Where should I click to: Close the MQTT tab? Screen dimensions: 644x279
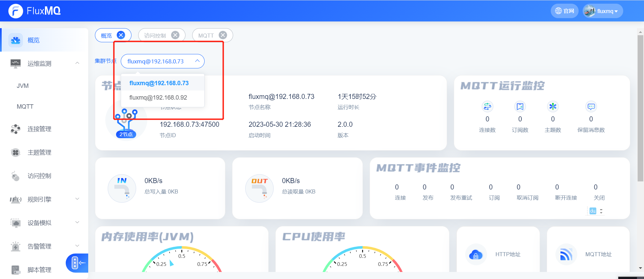click(223, 35)
